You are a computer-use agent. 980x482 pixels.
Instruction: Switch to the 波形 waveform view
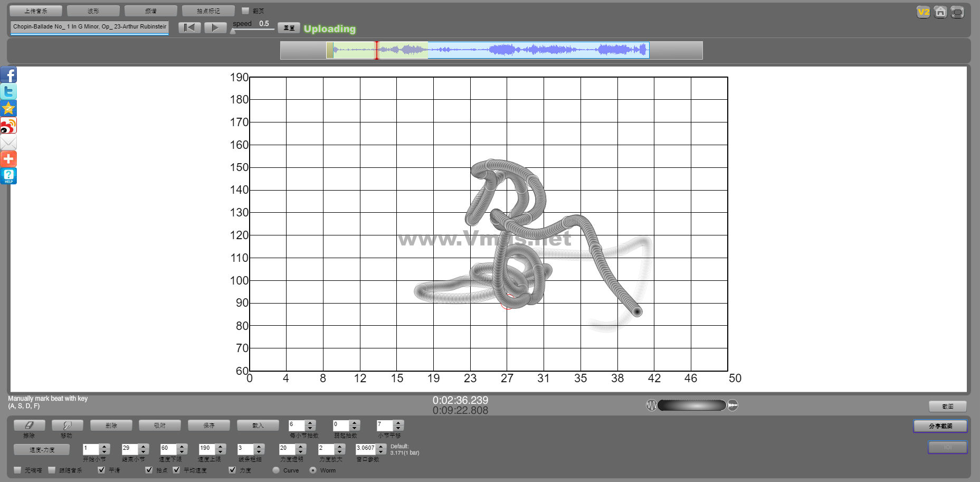click(93, 11)
